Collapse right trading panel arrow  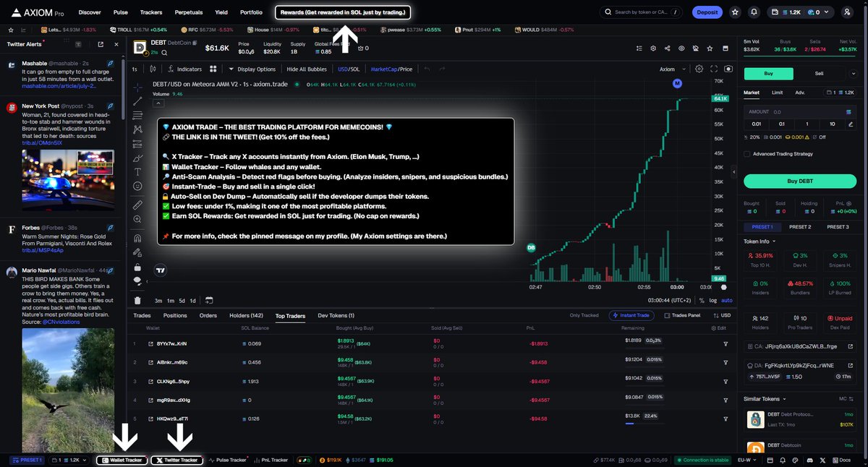pyautogui.click(x=733, y=172)
